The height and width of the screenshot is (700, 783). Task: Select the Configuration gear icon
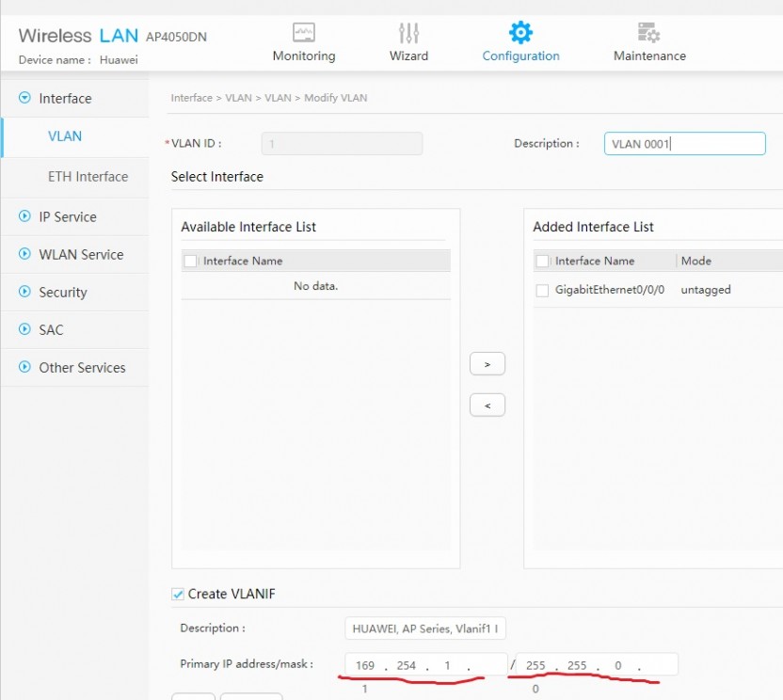coord(520,33)
